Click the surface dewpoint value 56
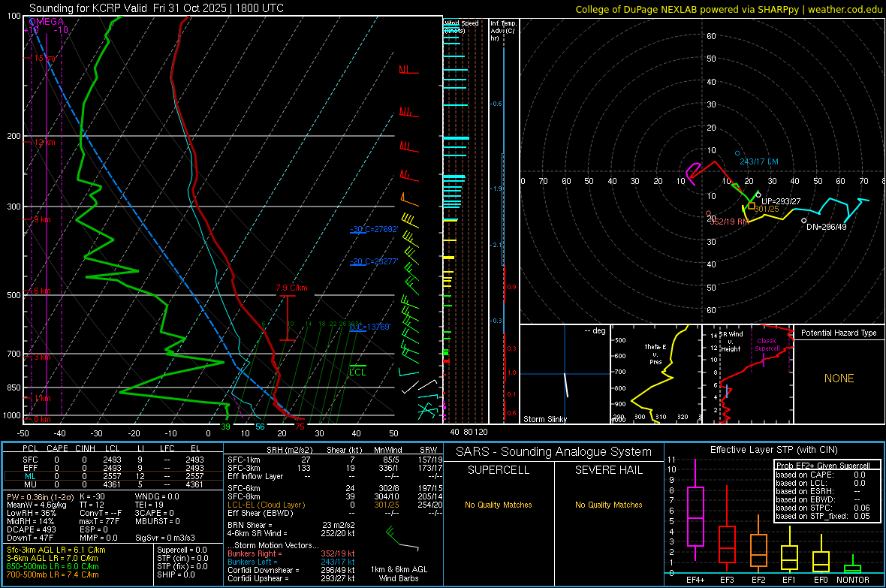 click(x=260, y=427)
